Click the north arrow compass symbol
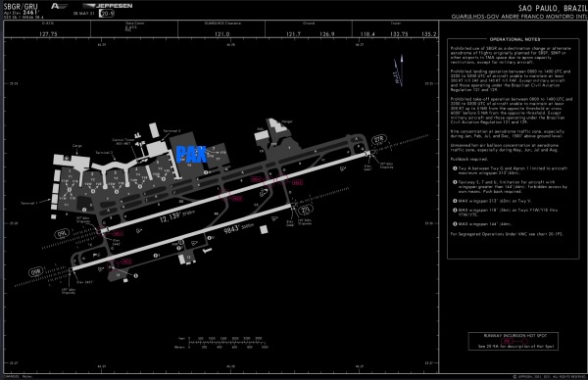Image resolution: width=588 pixels, height=380 pixels. point(399,71)
